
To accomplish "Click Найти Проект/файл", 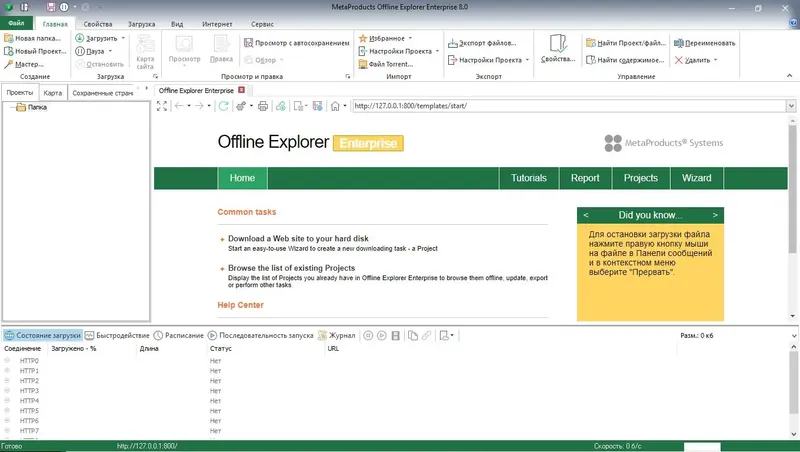I will (x=626, y=43).
